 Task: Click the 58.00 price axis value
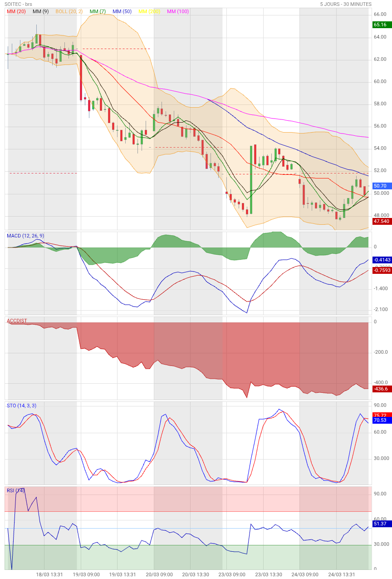[x=380, y=104]
